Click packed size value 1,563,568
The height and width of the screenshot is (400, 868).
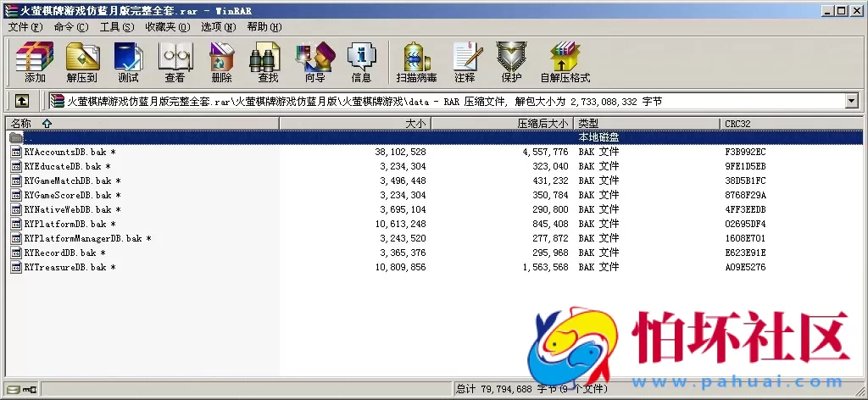(545, 267)
